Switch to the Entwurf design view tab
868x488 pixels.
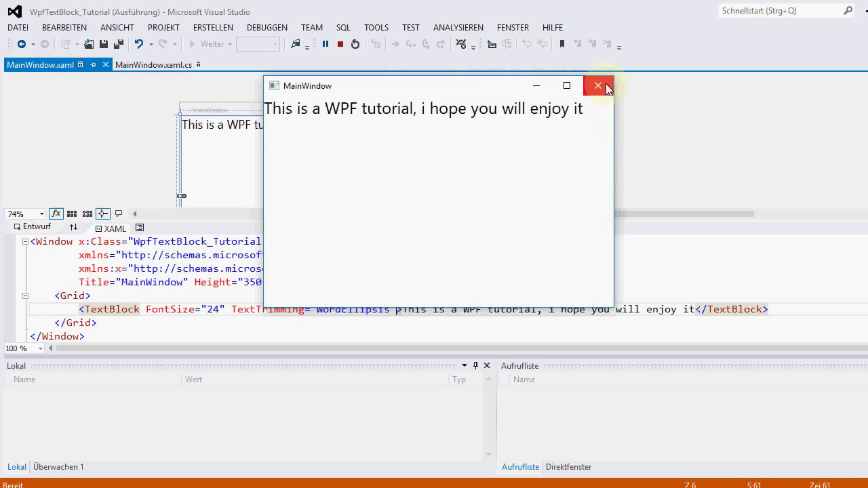(32, 227)
